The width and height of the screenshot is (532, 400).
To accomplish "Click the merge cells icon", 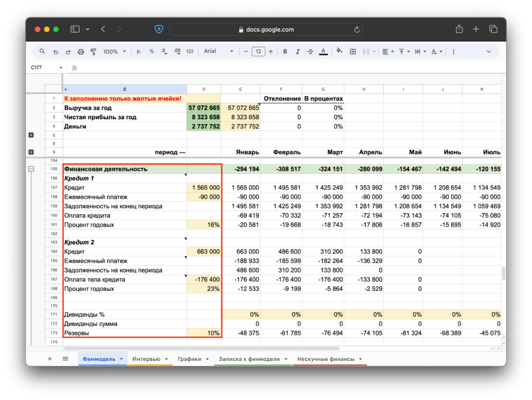I will point(366,51).
